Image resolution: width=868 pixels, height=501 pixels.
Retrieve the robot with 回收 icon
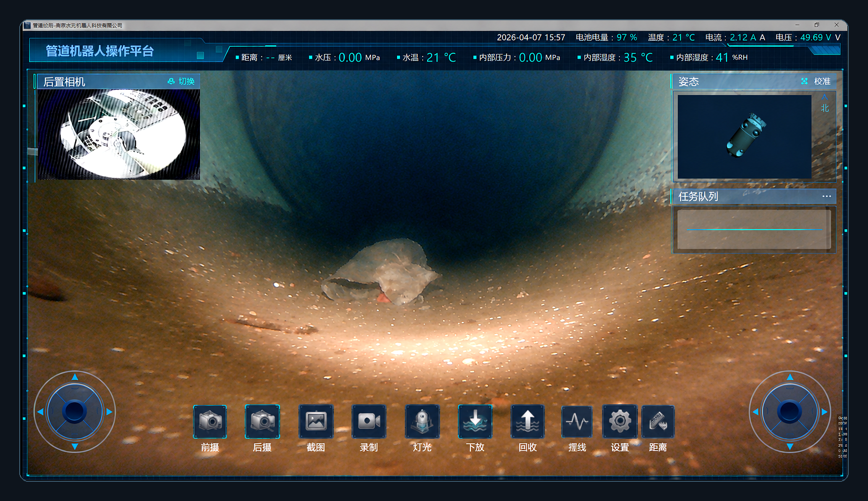(528, 422)
